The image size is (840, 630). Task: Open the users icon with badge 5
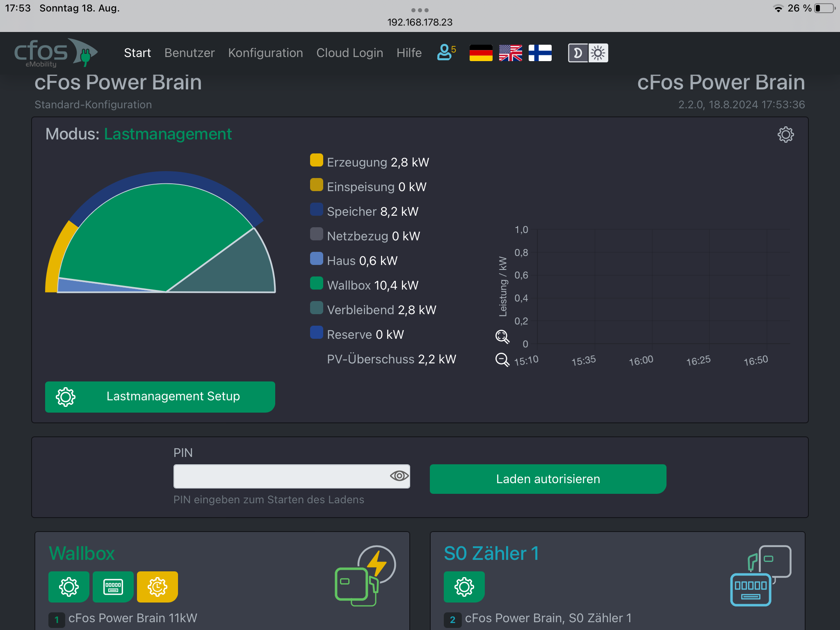[x=446, y=52]
